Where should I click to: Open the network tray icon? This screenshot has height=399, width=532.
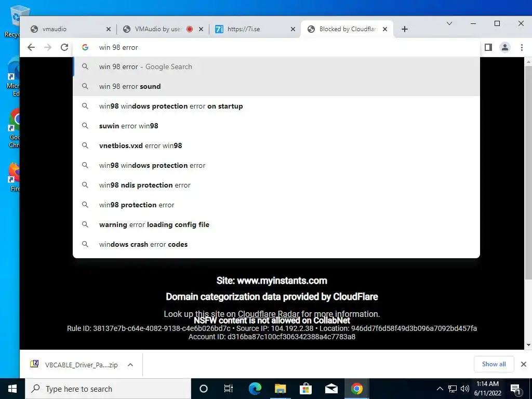tap(453, 389)
